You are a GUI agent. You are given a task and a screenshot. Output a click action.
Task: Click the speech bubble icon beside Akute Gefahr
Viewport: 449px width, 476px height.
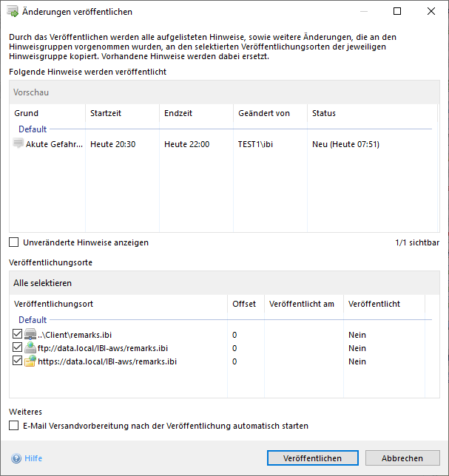click(18, 144)
